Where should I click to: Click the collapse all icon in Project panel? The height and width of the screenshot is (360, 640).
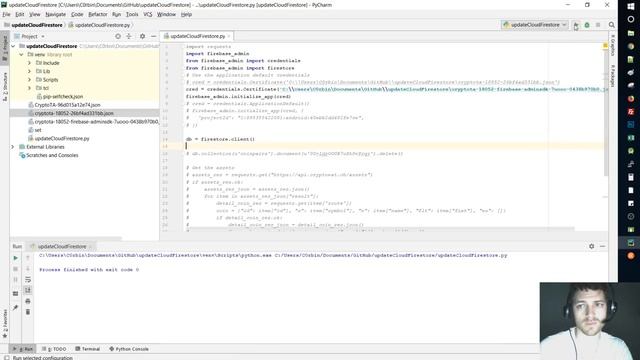point(129,36)
